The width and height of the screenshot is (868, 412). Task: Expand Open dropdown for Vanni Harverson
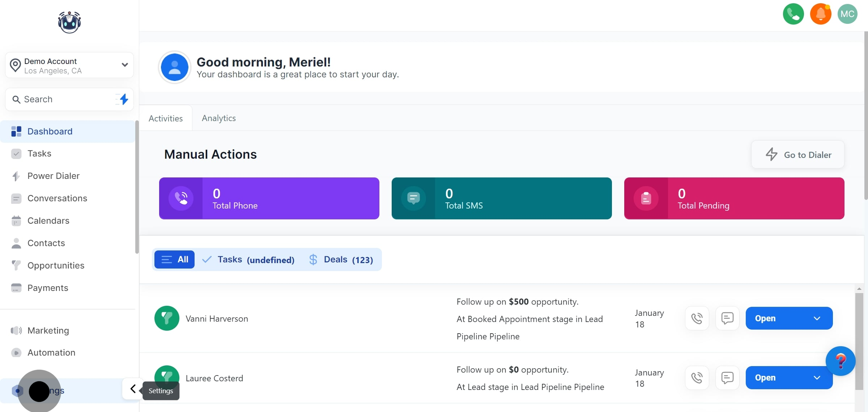click(817, 318)
